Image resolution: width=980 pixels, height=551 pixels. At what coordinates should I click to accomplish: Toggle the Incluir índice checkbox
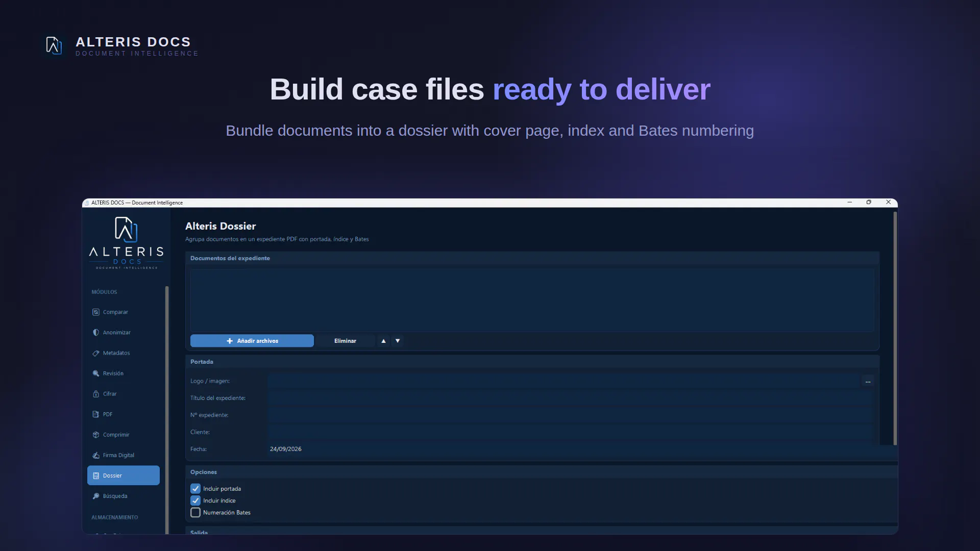(195, 500)
